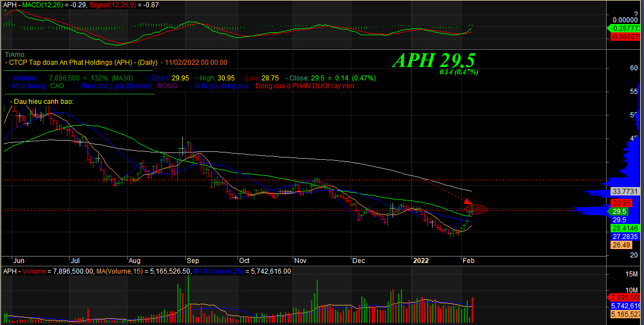Click the 2022 year marker on time axis

pos(421,261)
